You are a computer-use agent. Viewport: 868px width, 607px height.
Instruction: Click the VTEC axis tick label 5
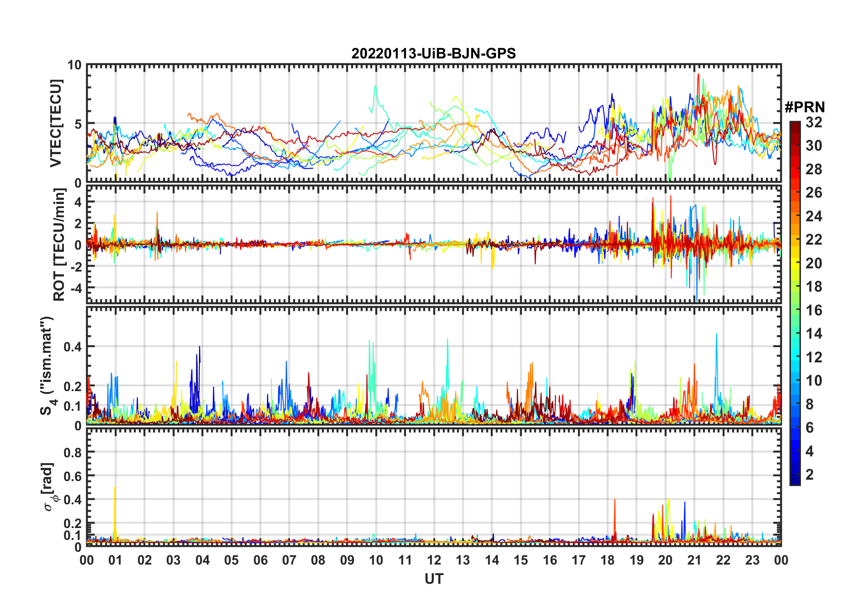[78, 124]
